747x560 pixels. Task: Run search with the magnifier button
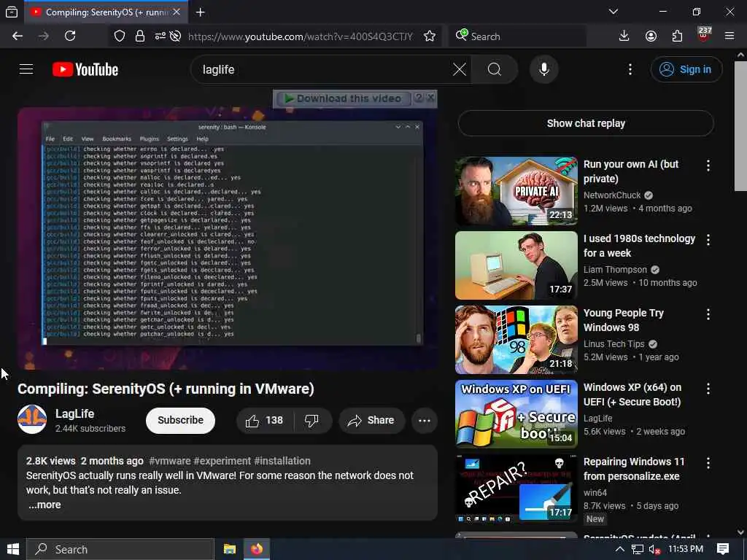pyautogui.click(x=495, y=69)
